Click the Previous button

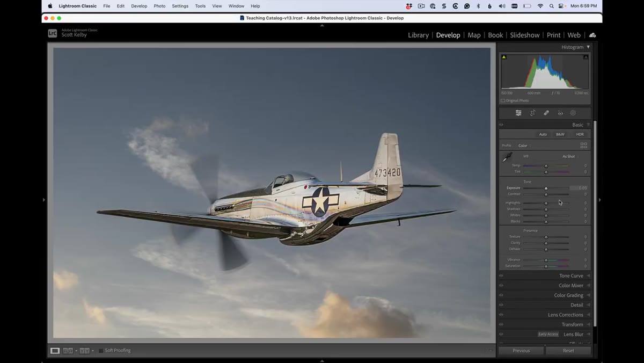click(521, 351)
